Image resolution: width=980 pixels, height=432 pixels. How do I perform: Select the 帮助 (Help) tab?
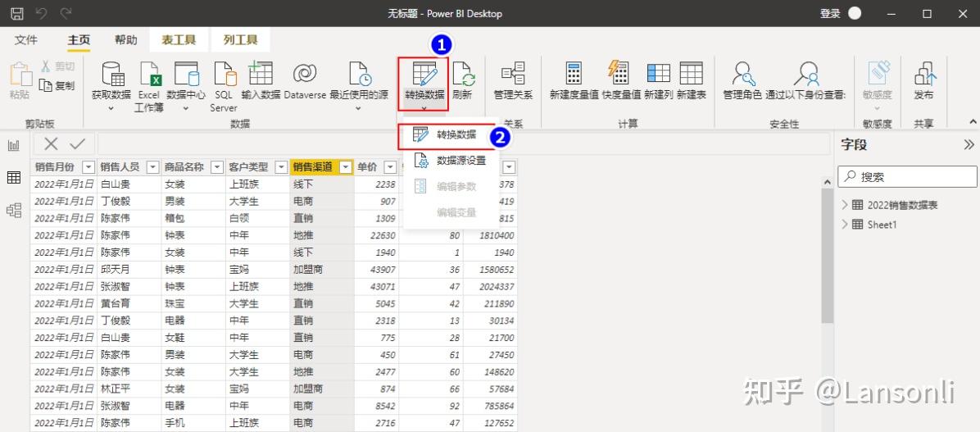point(125,40)
